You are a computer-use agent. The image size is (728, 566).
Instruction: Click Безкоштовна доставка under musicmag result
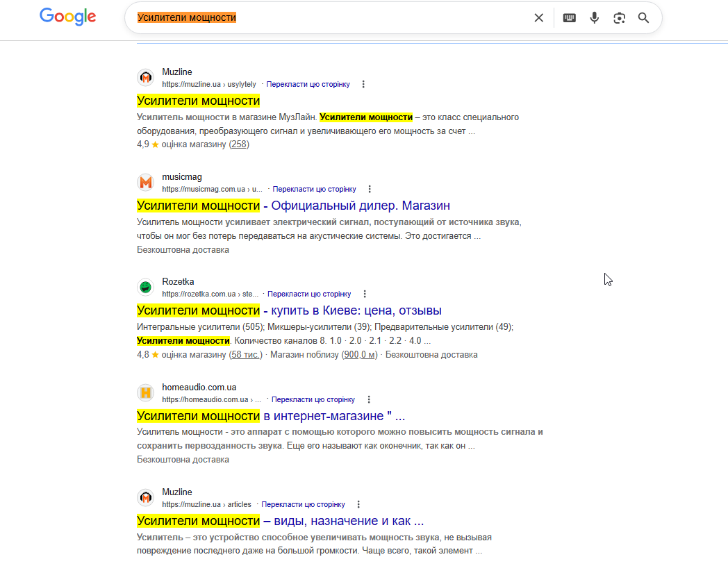pyautogui.click(x=183, y=250)
